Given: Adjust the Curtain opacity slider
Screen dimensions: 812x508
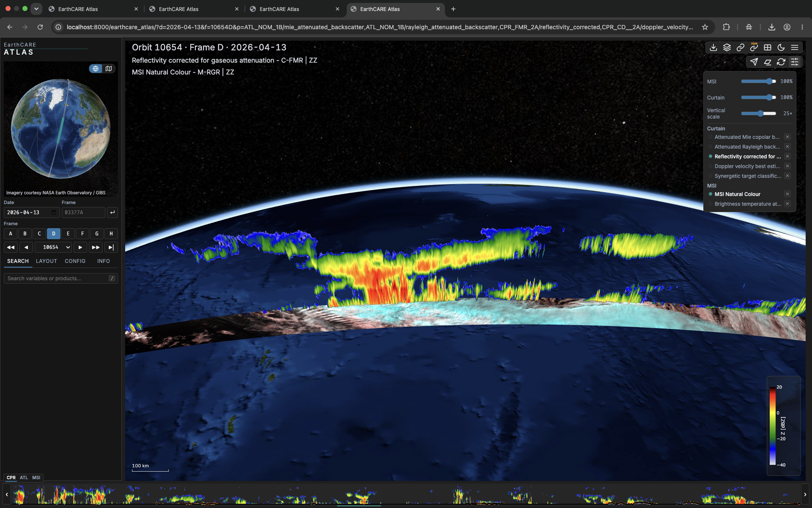Looking at the screenshot, I should click(x=759, y=97).
